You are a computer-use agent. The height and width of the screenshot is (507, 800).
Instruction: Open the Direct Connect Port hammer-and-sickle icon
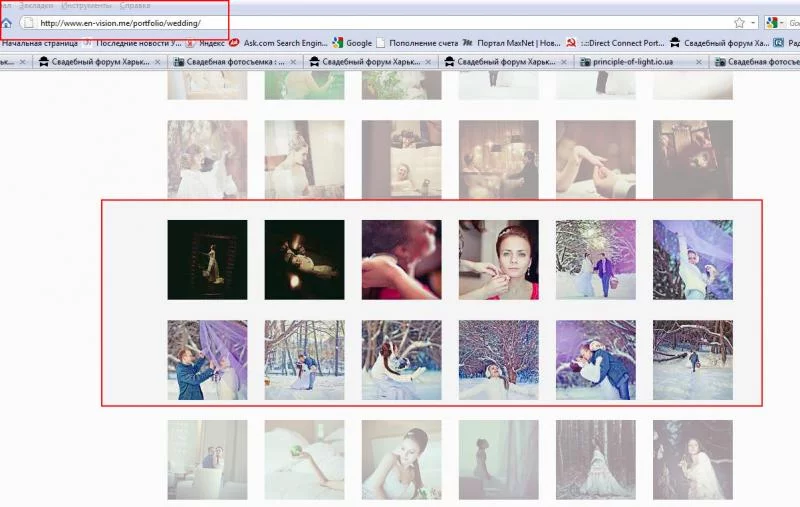571,43
